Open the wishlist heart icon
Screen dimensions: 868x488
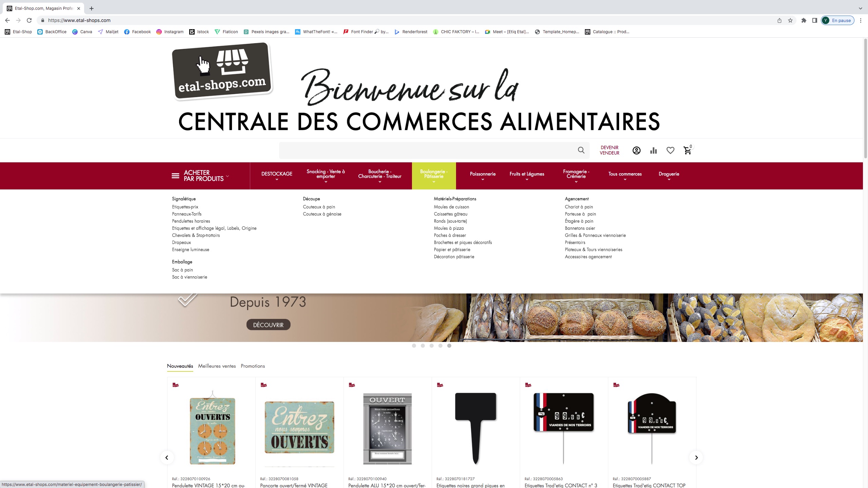[670, 150]
